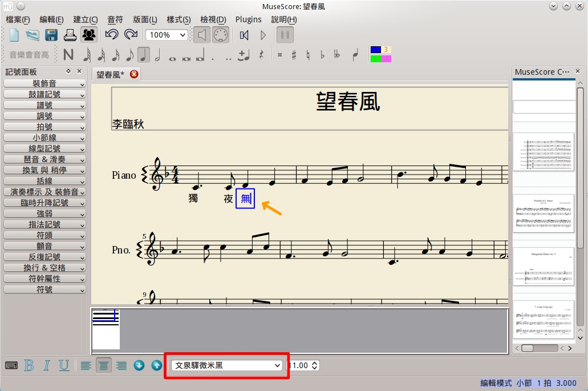Add a double augmentation dot

coord(228,58)
